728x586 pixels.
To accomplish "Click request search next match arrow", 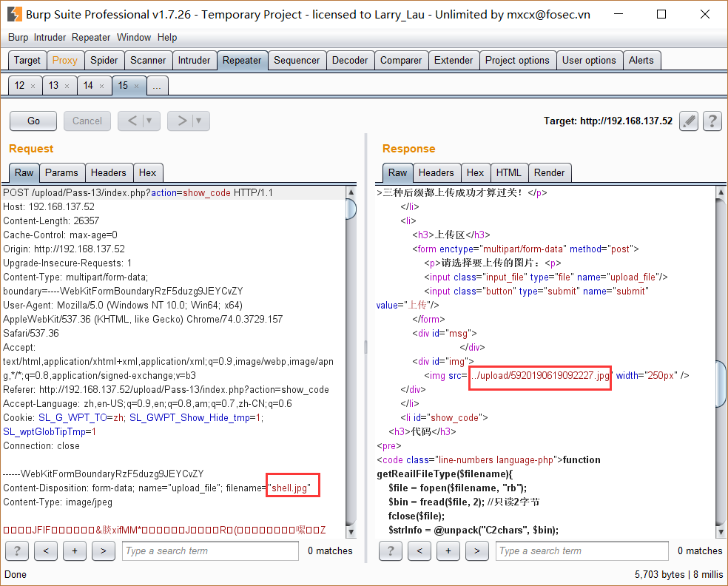I will click(104, 551).
